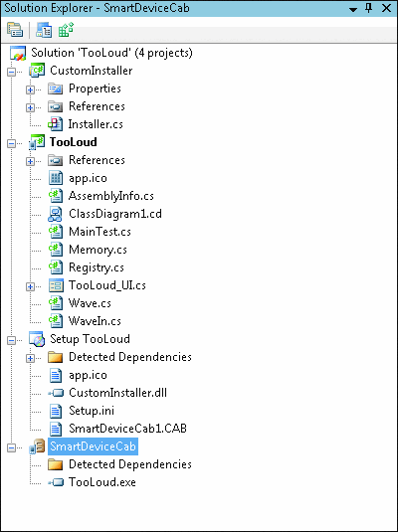Click the middle toolbar icon after the separator

44,30
